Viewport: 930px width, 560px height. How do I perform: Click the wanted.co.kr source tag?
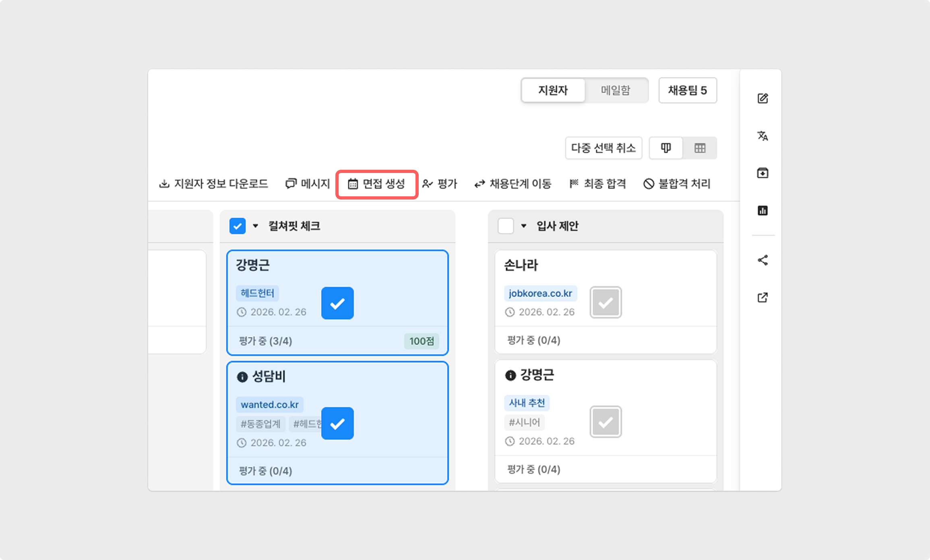pyautogui.click(x=270, y=404)
